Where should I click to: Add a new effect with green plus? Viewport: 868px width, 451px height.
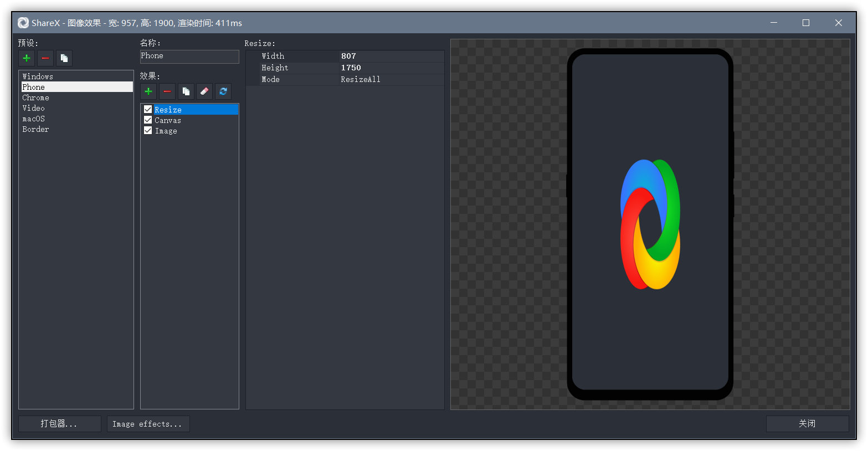point(148,91)
